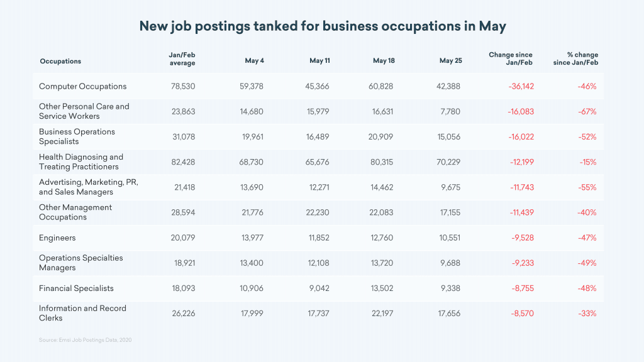Select the -67% percent change cell

pyautogui.click(x=587, y=111)
